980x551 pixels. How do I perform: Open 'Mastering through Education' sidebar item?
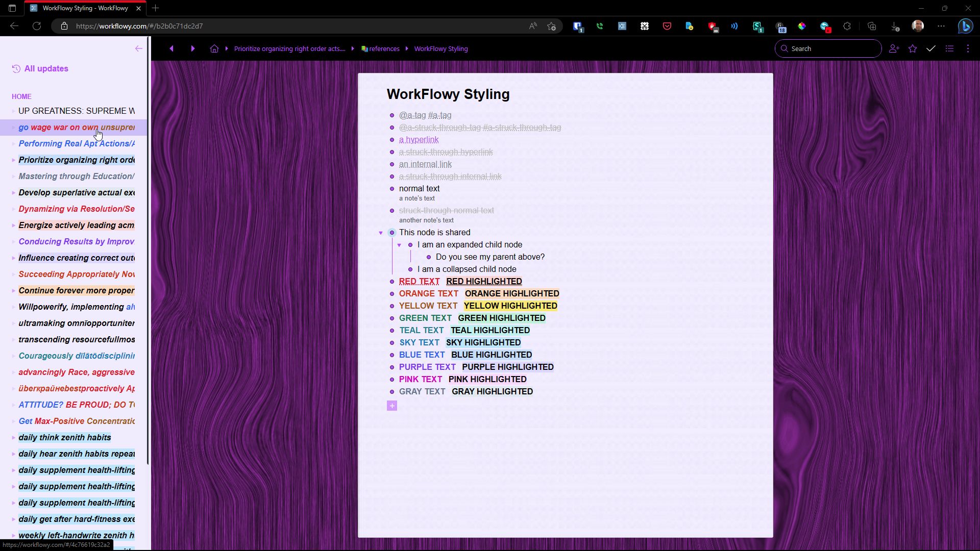pos(77,177)
